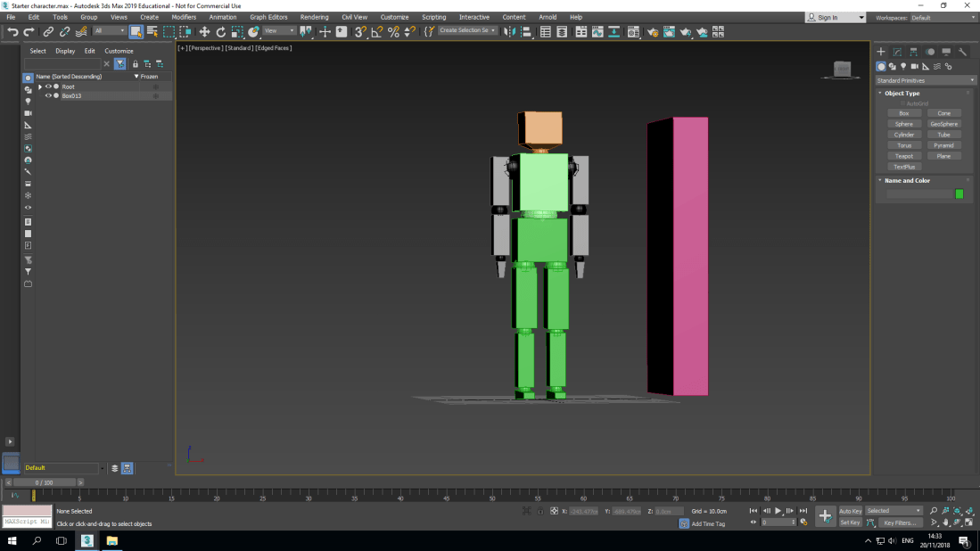980x551 pixels.
Task: Activate the Select and Rotate tool
Action: click(221, 31)
